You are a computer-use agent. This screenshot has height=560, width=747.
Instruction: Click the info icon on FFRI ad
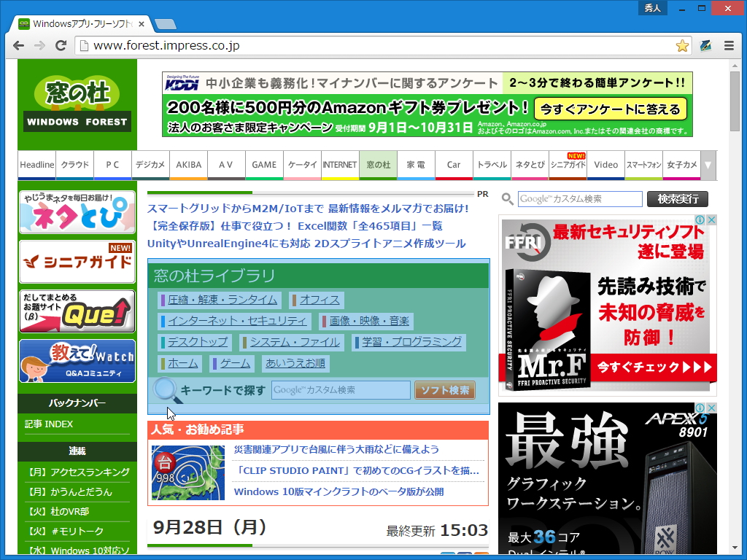(x=700, y=219)
